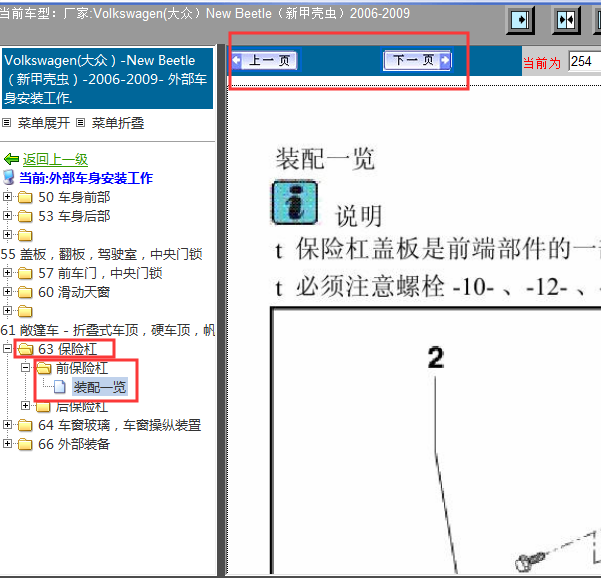Screen dimensions: 601x578
Task: Go to previous page with 上一页 button
Action: click(265, 60)
